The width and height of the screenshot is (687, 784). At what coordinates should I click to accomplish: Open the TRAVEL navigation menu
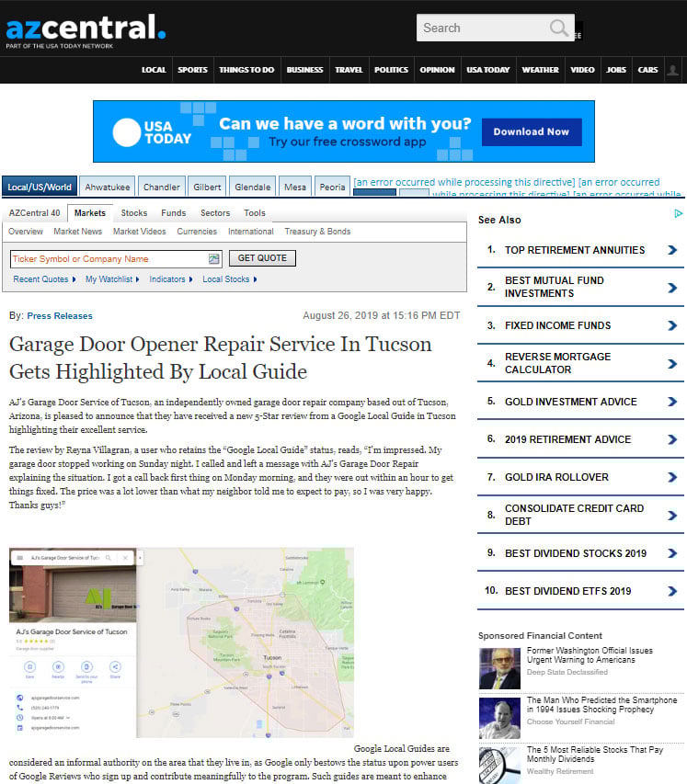349,70
